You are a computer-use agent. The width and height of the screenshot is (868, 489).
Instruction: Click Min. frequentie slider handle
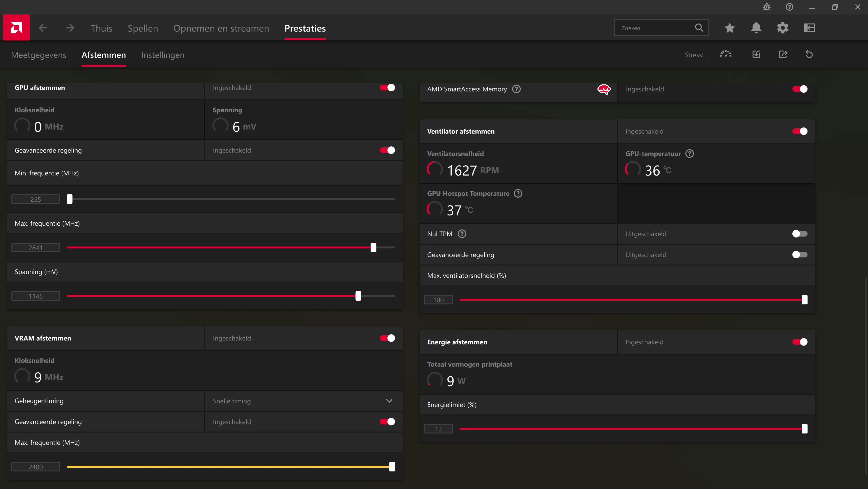[69, 199]
